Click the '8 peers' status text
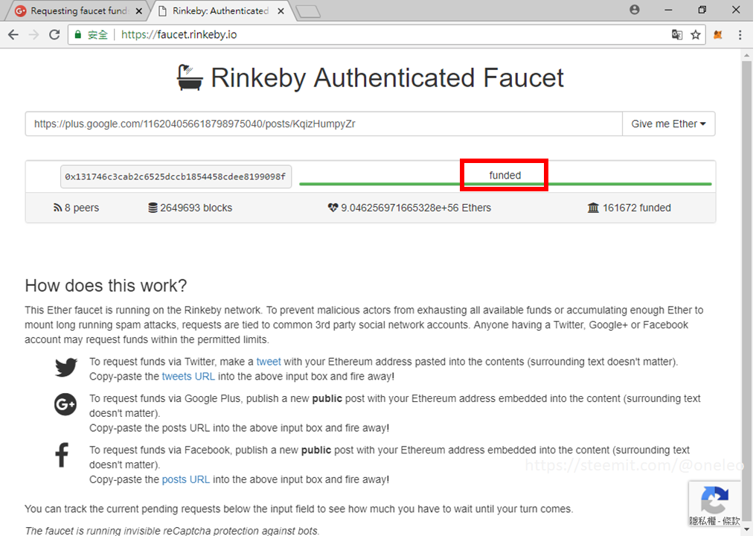The image size is (756, 536). click(x=82, y=208)
